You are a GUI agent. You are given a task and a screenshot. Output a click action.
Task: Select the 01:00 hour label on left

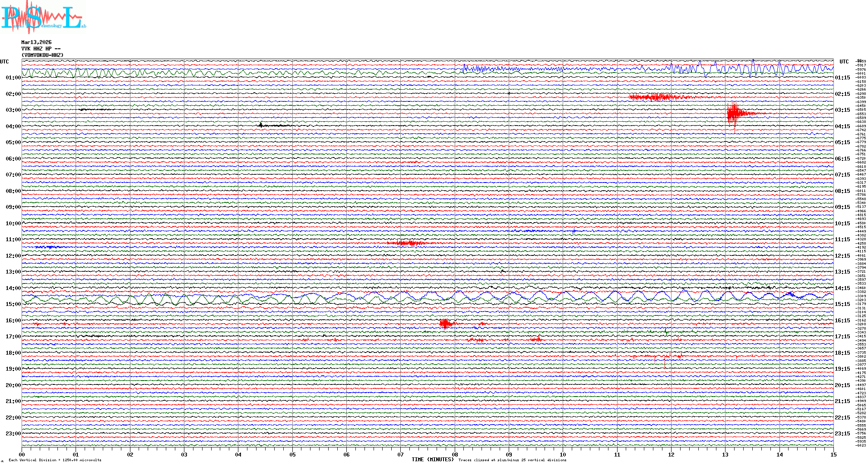click(x=13, y=78)
